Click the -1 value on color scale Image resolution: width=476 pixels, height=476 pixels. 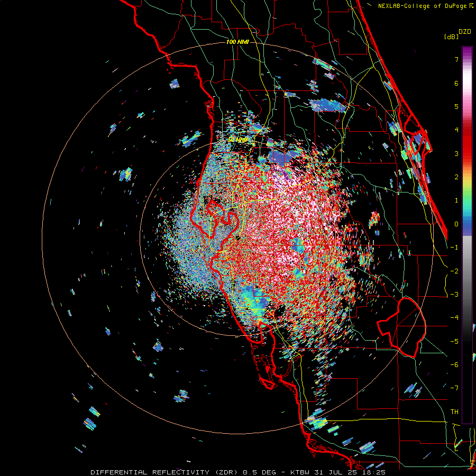[454, 248]
